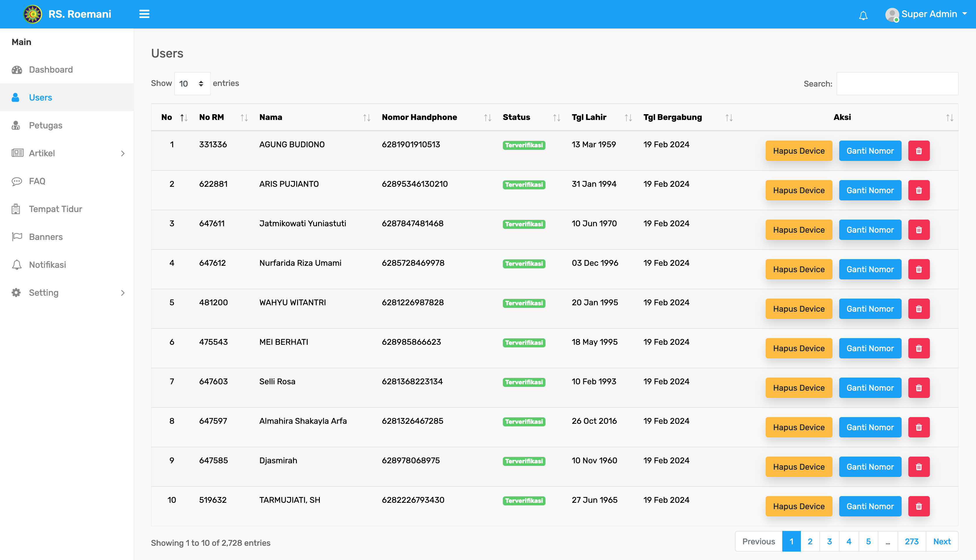The width and height of the screenshot is (976, 560).
Task: Click the Previous pagination button
Action: click(758, 541)
